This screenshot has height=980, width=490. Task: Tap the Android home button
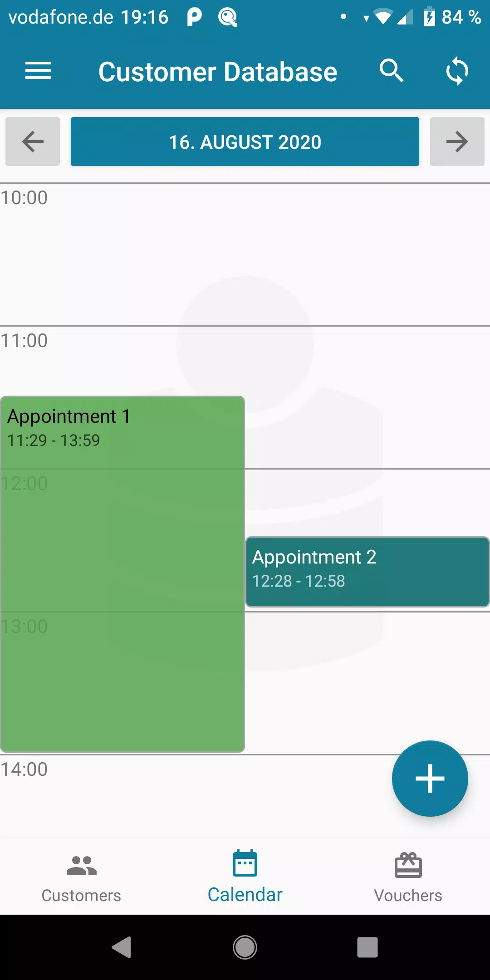tap(245, 947)
